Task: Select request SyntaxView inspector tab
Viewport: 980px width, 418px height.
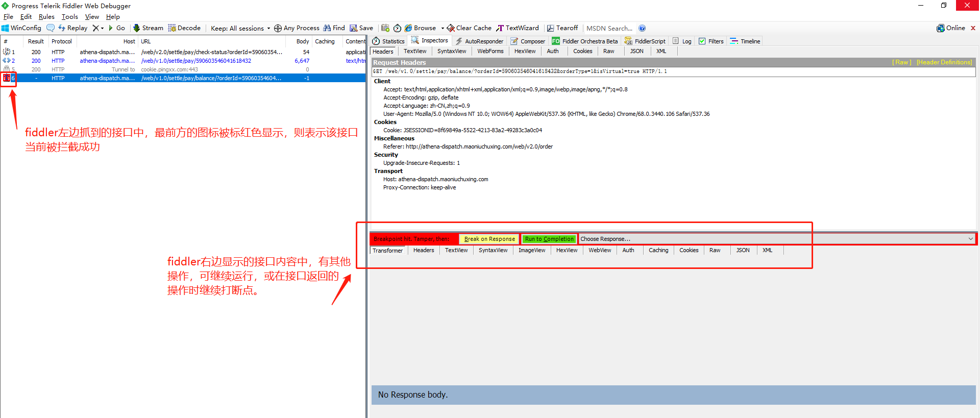Action: (452, 51)
